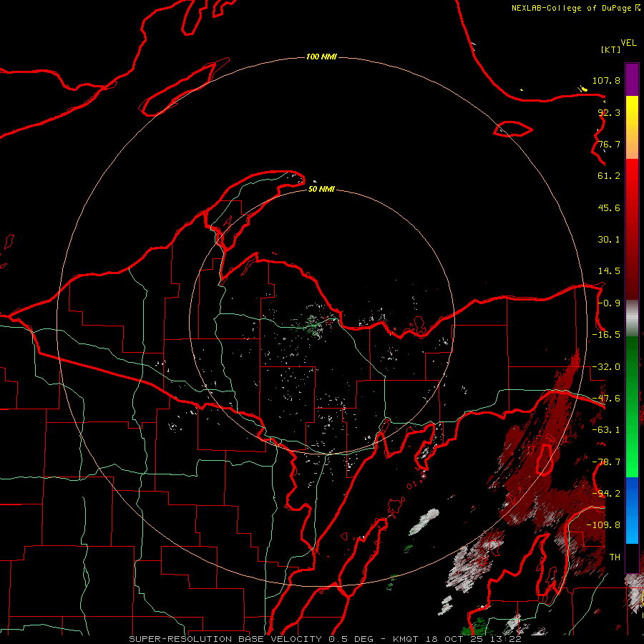Click the 50 NMI range ring label

[x=321, y=189]
